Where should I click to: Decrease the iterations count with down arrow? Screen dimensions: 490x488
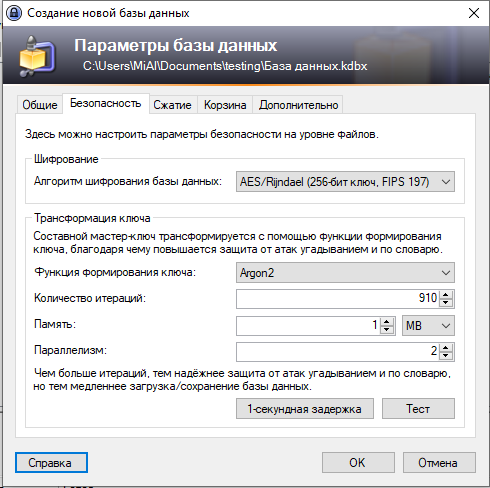click(446, 303)
